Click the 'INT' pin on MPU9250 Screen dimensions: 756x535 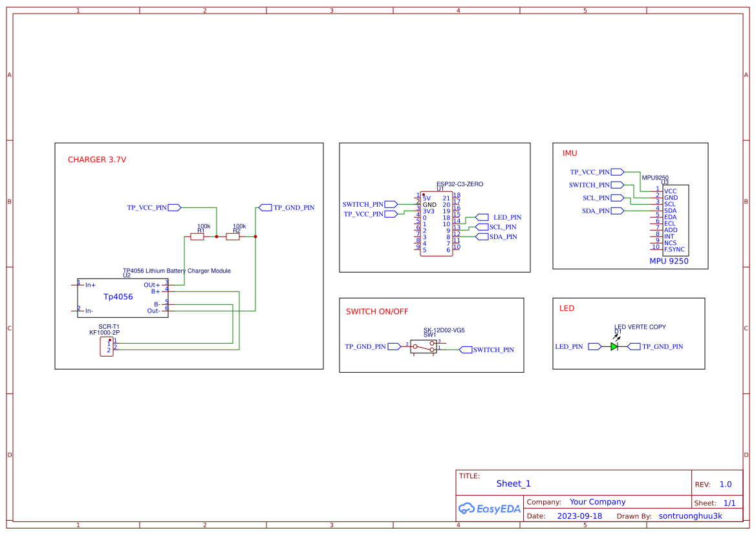tap(669, 236)
